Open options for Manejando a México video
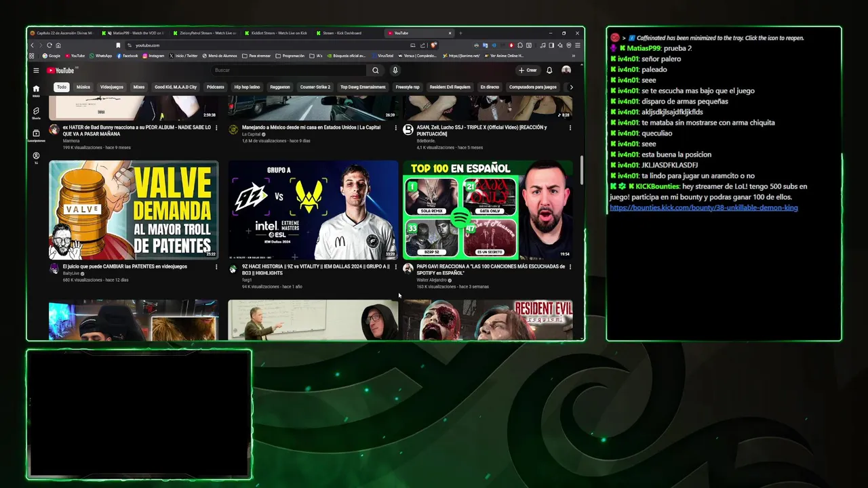This screenshot has width=868, height=488. [x=395, y=127]
